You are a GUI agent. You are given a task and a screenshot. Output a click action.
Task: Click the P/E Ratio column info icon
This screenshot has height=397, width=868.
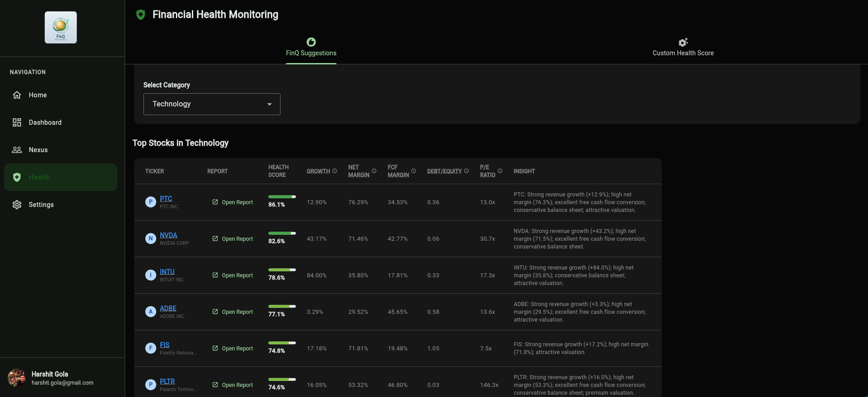(500, 171)
